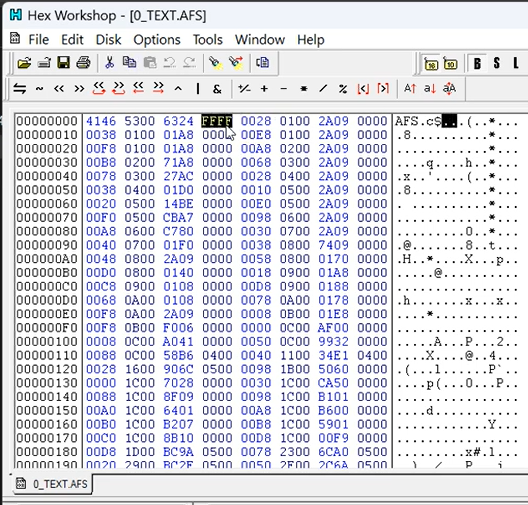The image size is (528, 505).
Task: Apply the OR vertical bar operation
Action: 198,89
